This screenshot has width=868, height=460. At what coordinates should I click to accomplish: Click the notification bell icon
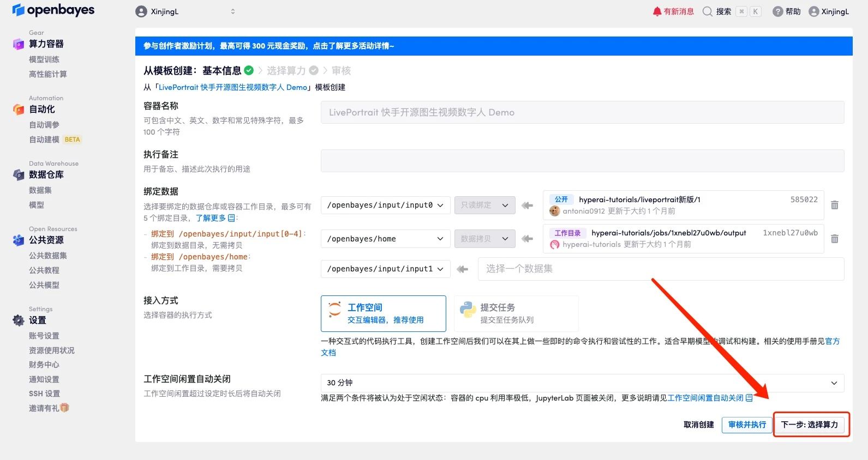click(657, 11)
